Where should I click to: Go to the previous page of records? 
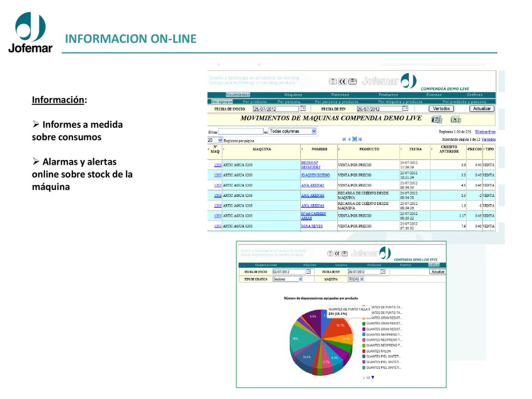click(x=349, y=139)
